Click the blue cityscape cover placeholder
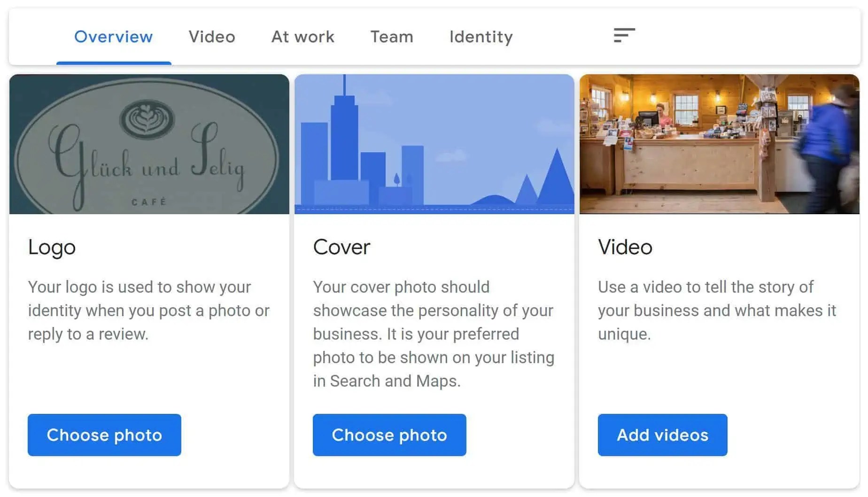This screenshot has height=497, width=868. (x=434, y=144)
